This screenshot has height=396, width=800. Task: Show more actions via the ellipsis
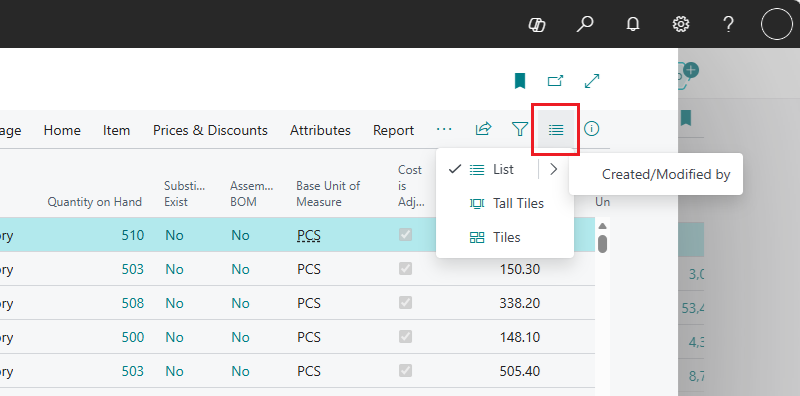coord(444,130)
